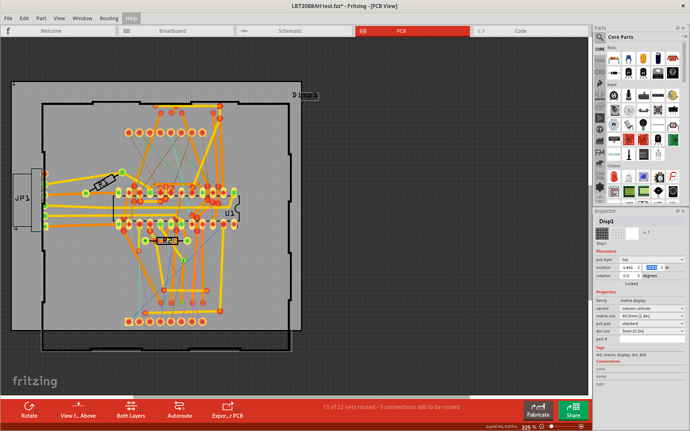Switch to the Code tab
The image size is (690, 431).
point(531,31)
